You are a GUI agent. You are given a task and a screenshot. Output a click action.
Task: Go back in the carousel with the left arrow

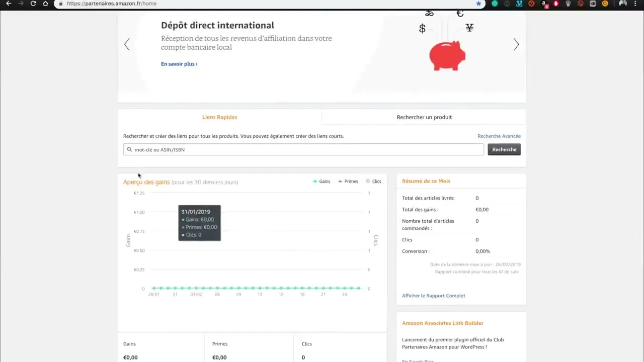tap(127, 44)
